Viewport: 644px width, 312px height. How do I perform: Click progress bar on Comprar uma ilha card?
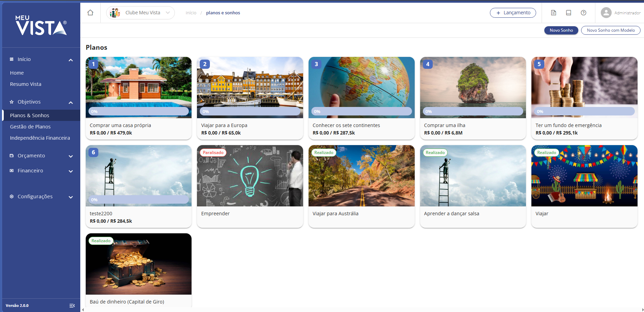(x=473, y=111)
